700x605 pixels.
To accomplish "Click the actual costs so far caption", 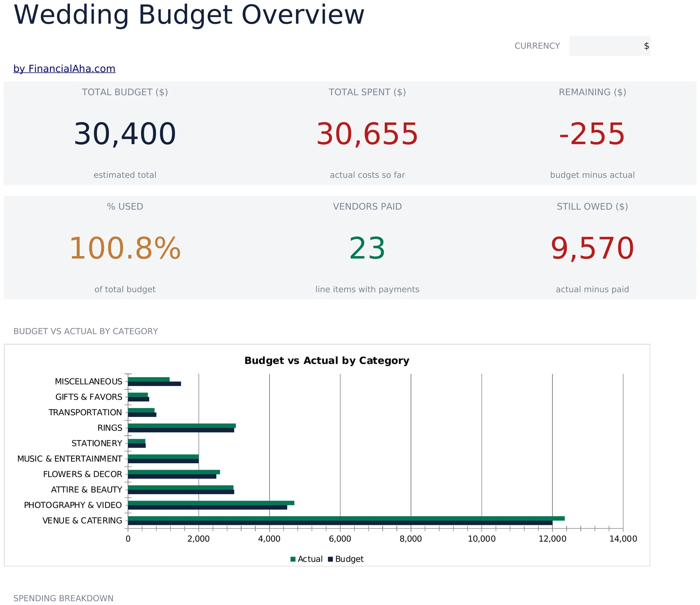I will point(367,175).
